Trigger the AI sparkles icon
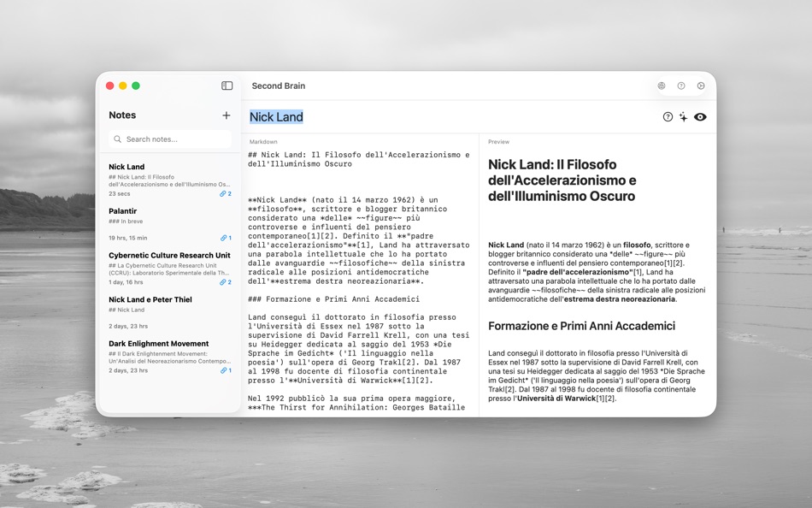The image size is (812, 508). (x=684, y=116)
